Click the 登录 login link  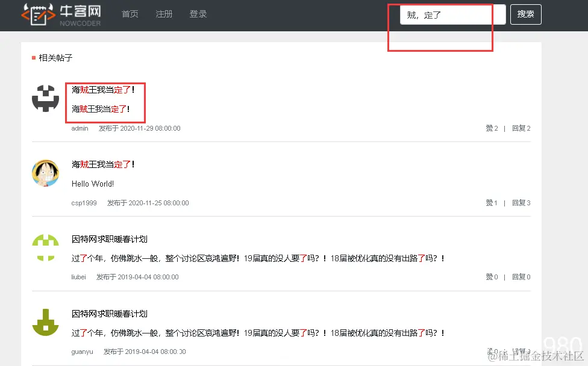tap(198, 14)
